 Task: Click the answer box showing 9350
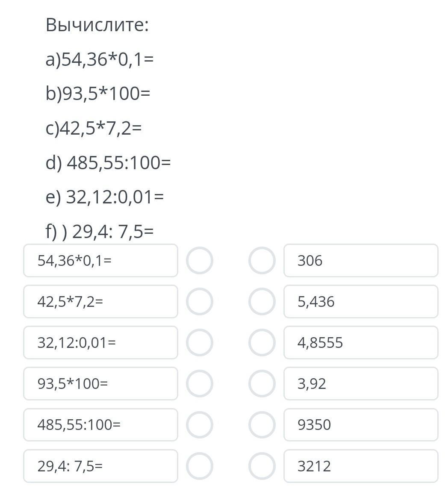pyautogui.click(x=361, y=425)
